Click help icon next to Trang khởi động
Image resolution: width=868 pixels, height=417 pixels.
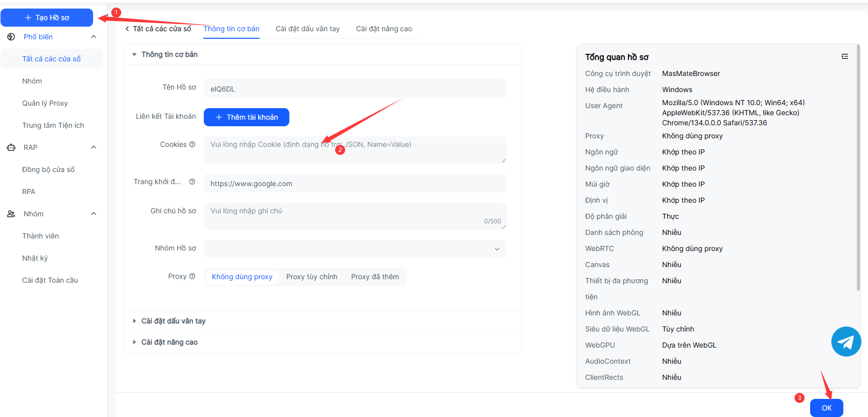point(192,182)
